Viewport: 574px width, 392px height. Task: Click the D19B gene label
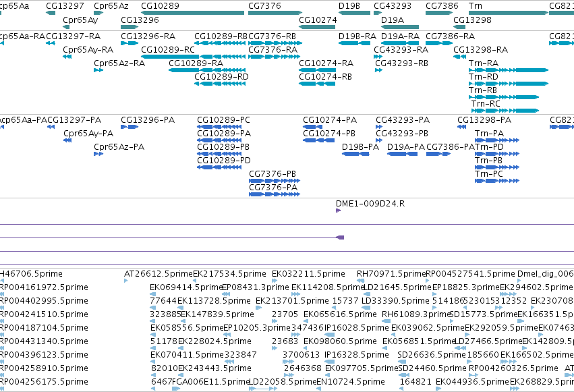[x=349, y=6]
